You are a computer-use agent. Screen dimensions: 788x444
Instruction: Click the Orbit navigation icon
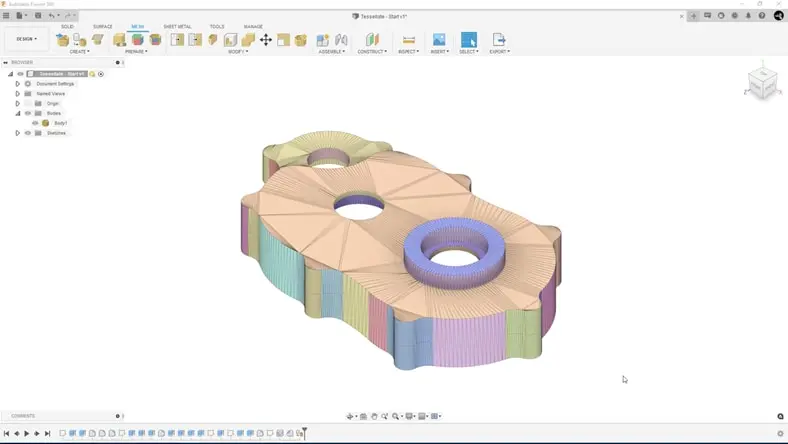[x=350, y=416]
